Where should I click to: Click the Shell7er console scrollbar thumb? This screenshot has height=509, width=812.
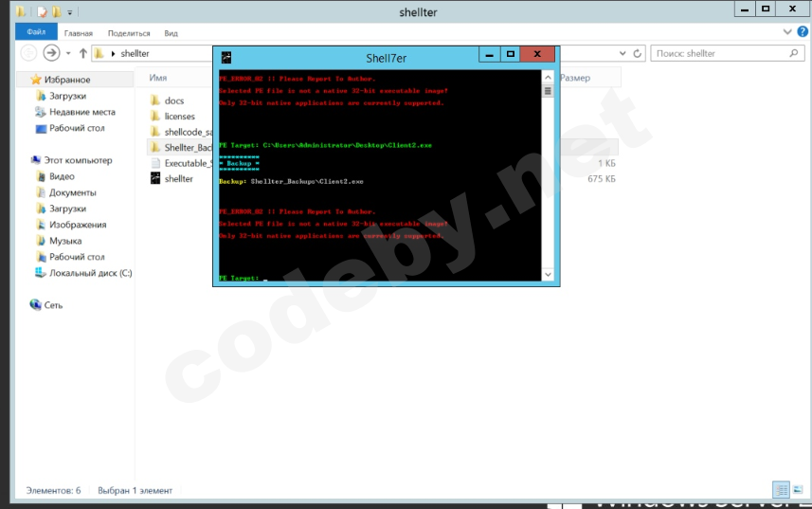pyautogui.click(x=548, y=91)
